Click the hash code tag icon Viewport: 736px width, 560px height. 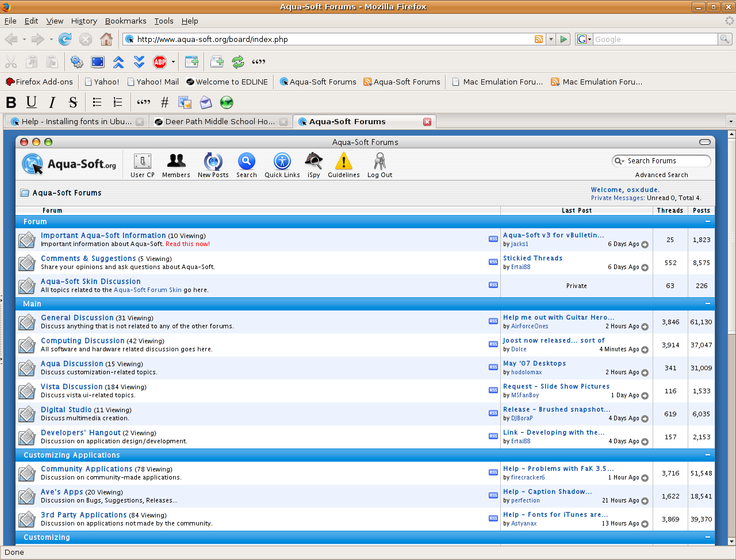164,102
